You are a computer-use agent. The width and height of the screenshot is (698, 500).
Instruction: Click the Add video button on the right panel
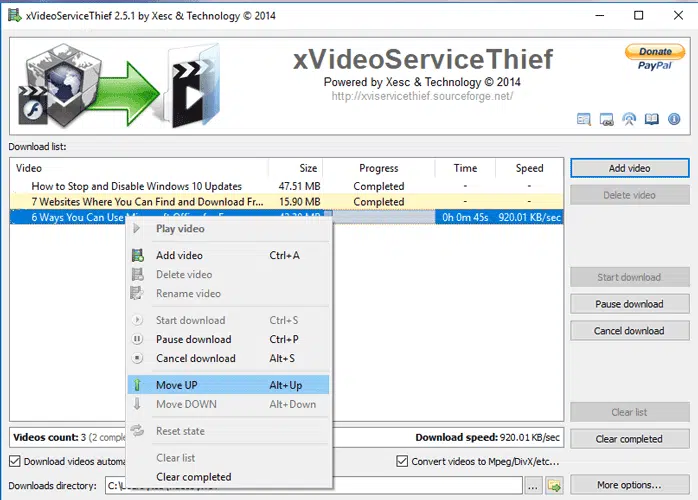click(x=629, y=168)
